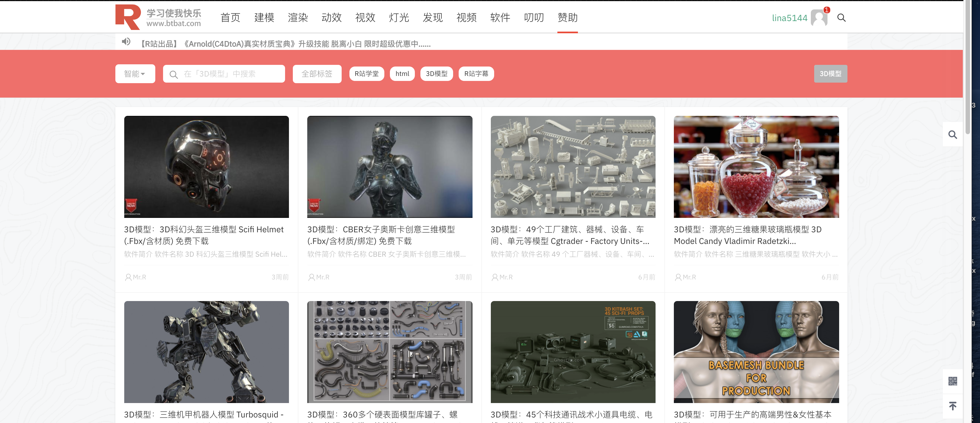980x423 pixels.
Task: Show the QR code sidebar icon
Action: [953, 381]
